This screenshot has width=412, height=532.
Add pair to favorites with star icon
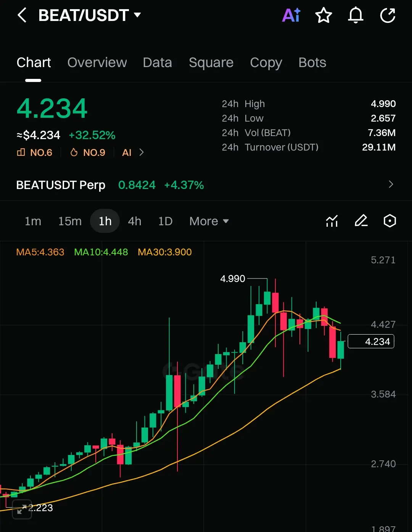point(323,15)
